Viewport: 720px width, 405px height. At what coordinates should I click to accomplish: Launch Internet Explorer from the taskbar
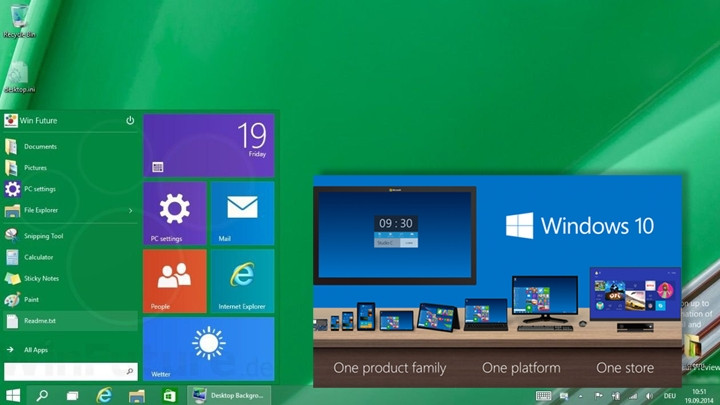click(x=104, y=395)
